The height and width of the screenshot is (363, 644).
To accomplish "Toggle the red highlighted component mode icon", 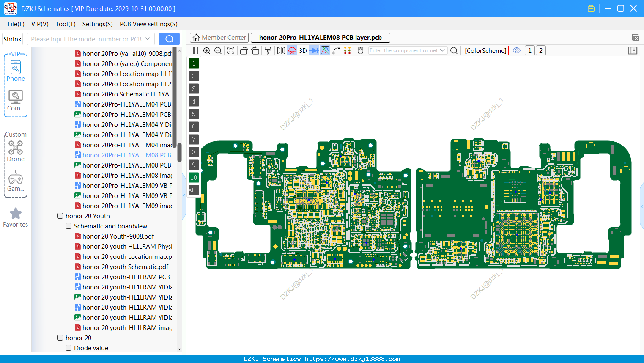I will (292, 50).
